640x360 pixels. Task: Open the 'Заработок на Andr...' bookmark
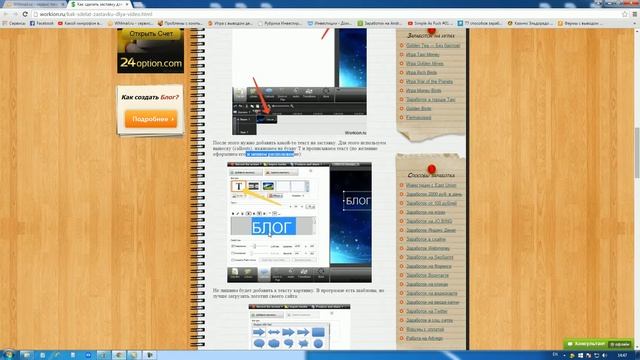tap(380, 23)
